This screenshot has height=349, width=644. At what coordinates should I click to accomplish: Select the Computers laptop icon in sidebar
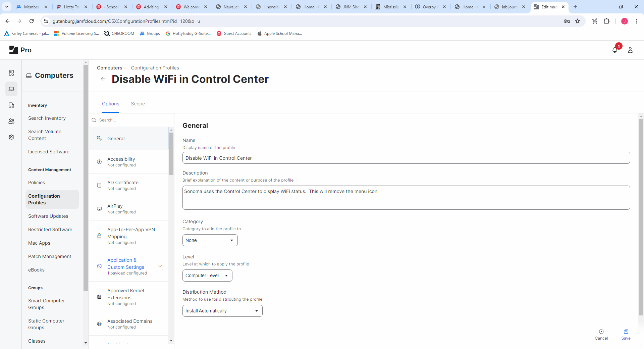point(11,89)
